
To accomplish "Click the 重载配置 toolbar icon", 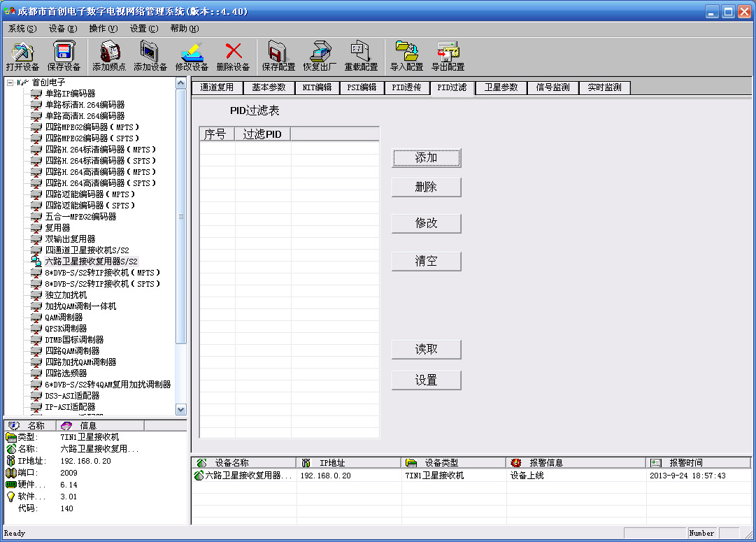I will click(361, 51).
